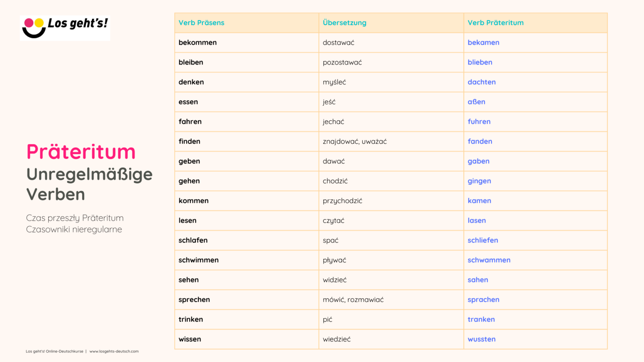Click the blue word bekamen

tap(483, 43)
